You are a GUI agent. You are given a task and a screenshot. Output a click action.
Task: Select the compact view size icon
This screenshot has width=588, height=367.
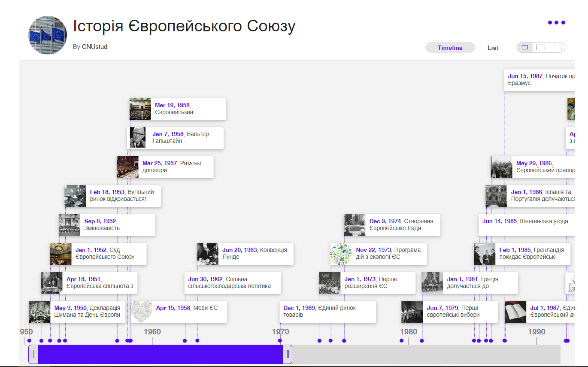(x=524, y=48)
